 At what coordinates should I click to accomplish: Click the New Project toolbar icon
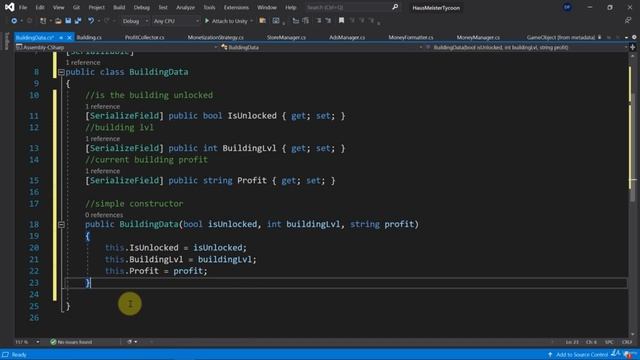click(x=43, y=21)
